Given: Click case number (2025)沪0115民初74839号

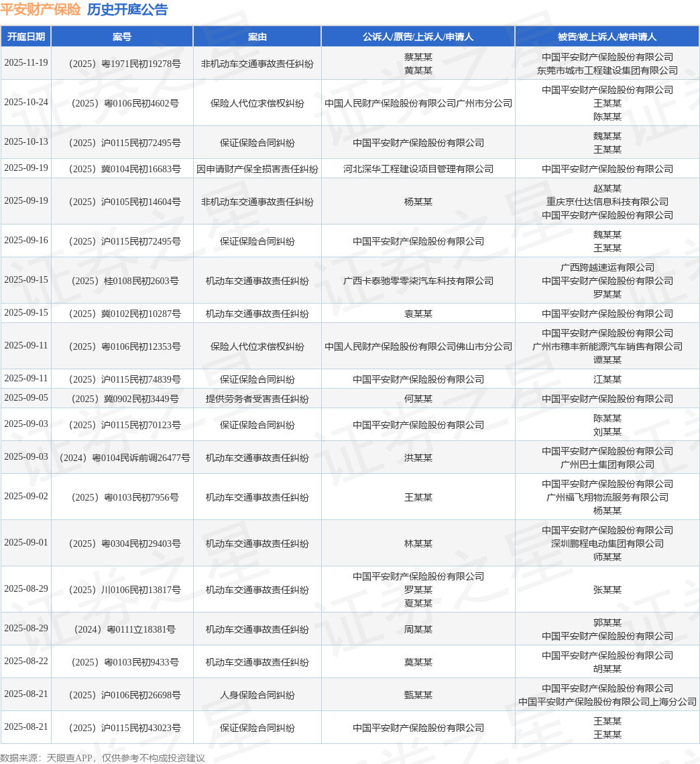Looking at the screenshot, I should pyautogui.click(x=124, y=379).
